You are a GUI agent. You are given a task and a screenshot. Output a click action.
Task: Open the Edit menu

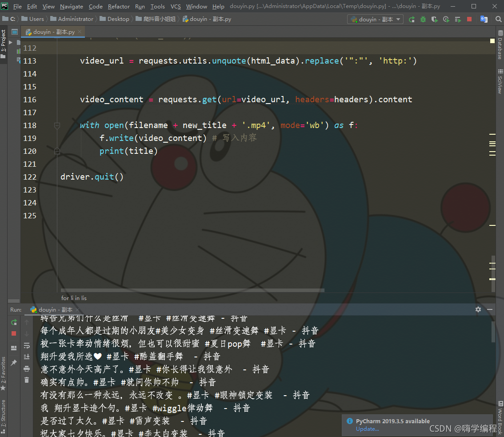pyautogui.click(x=32, y=6)
